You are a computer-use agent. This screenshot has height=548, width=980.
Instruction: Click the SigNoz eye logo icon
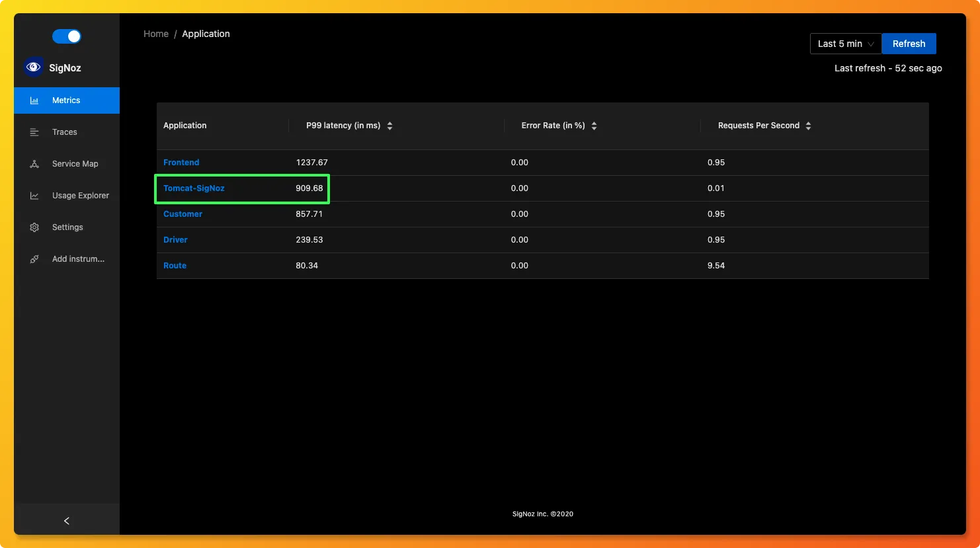point(33,67)
